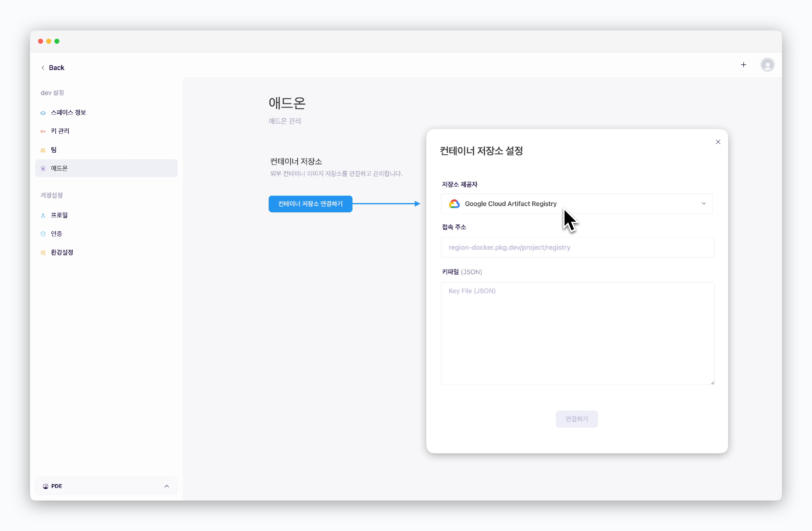The image size is (812, 531).
Task: Click the 연결하기 submit button
Action: tap(577, 419)
